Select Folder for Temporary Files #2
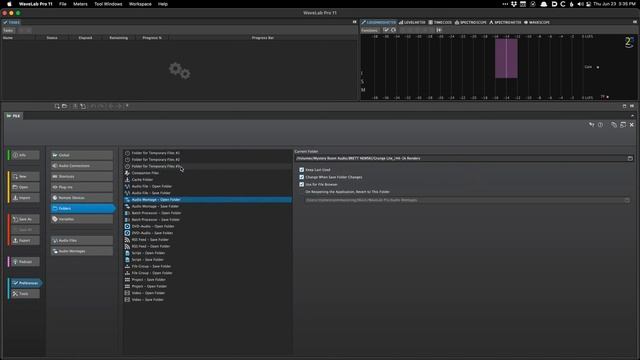The image size is (640, 360). [x=207, y=160]
